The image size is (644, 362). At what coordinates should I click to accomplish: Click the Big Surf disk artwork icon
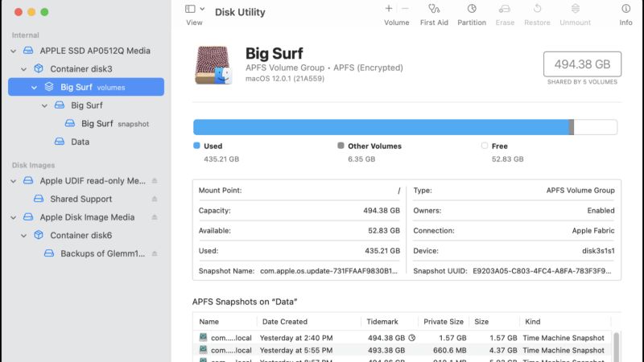tap(213, 65)
